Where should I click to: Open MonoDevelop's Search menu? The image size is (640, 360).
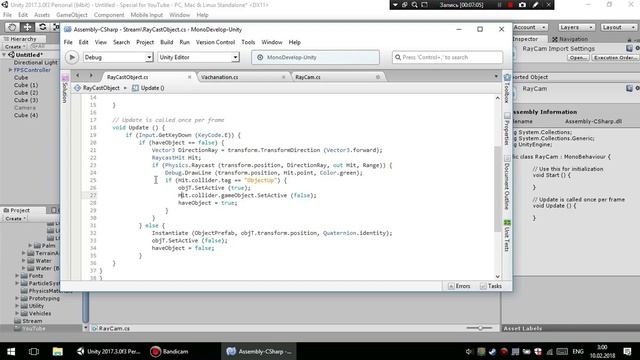click(x=121, y=42)
